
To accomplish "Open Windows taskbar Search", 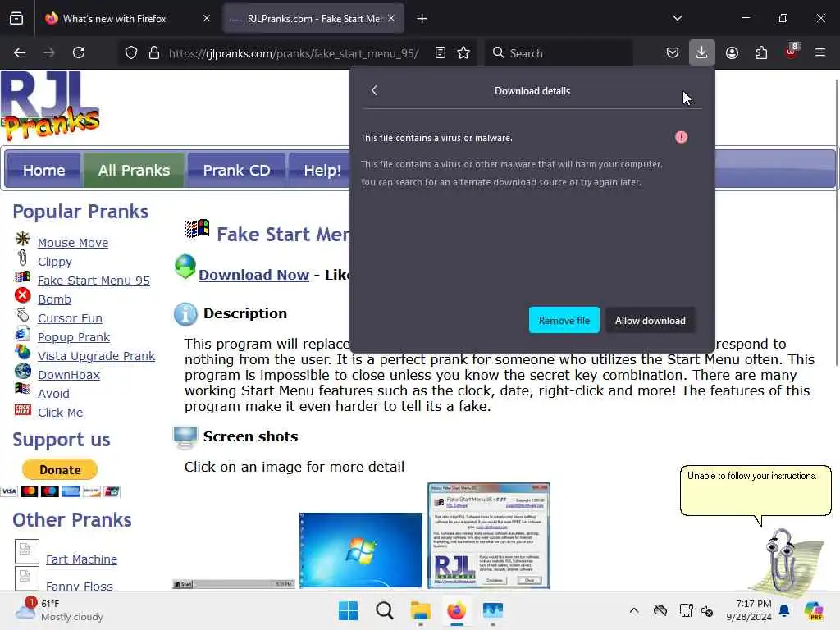I will (x=384, y=610).
